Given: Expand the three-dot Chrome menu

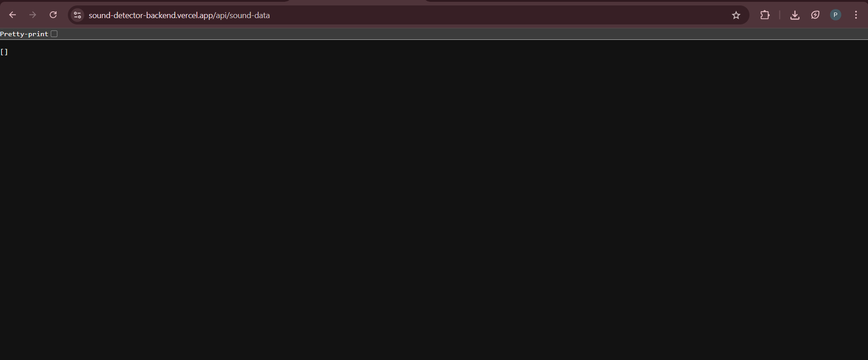Looking at the screenshot, I should point(856,15).
